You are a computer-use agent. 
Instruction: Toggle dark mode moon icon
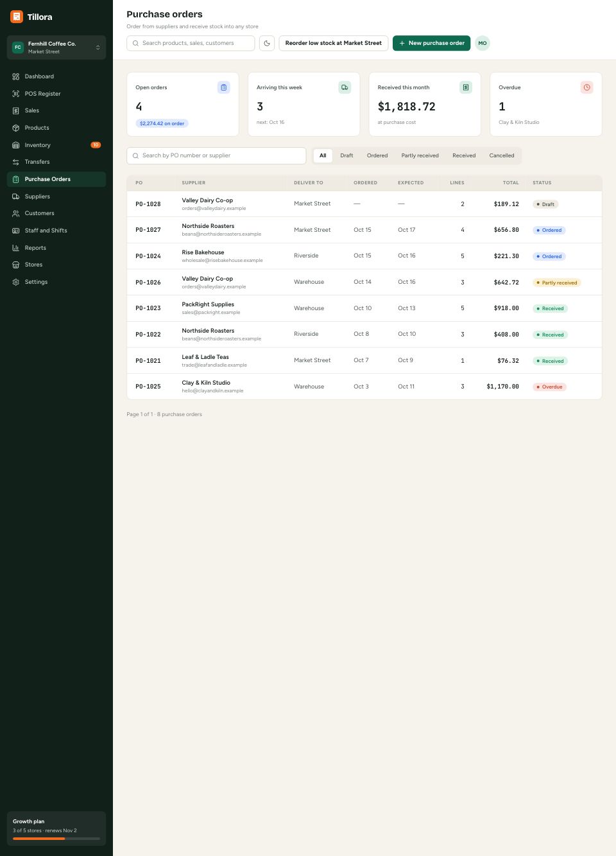point(267,43)
